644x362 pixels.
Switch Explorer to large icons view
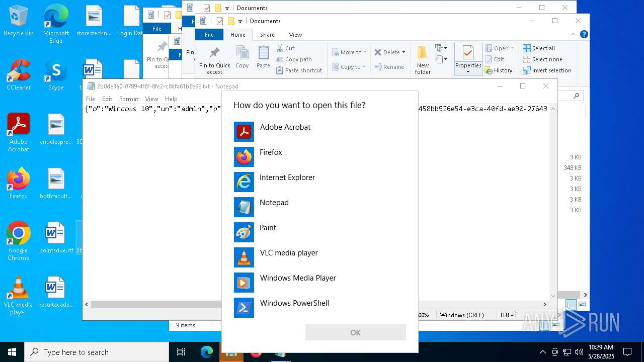point(582,305)
